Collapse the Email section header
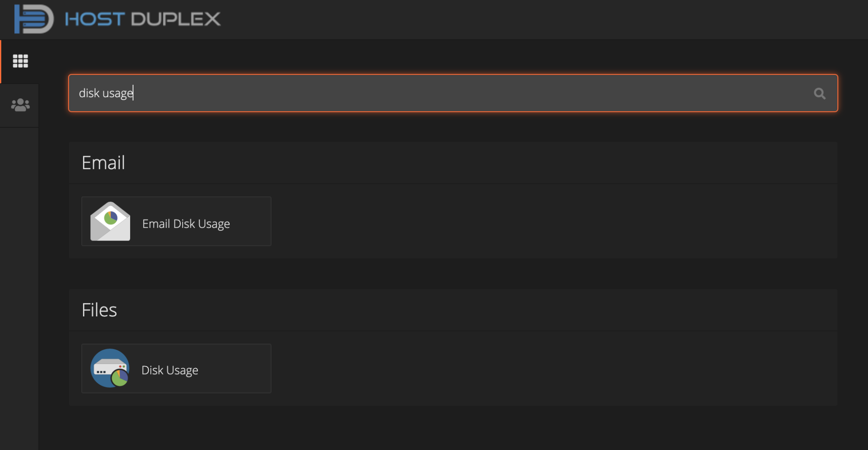This screenshot has width=868, height=450. (x=453, y=162)
